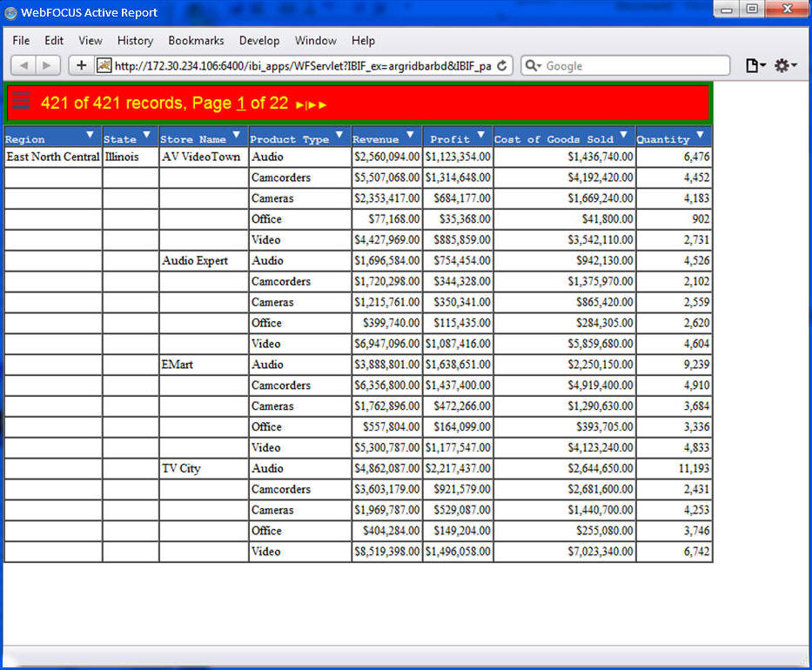Open the Region column dropdown arrow
The height and width of the screenshot is (670, 812).
pos(90,135)
